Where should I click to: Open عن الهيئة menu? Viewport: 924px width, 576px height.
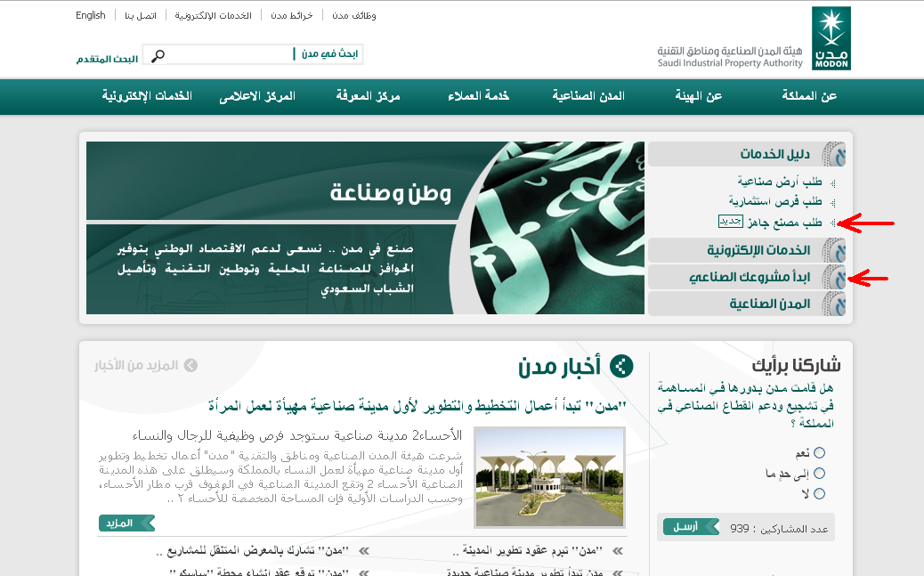[x=698, y=95]
